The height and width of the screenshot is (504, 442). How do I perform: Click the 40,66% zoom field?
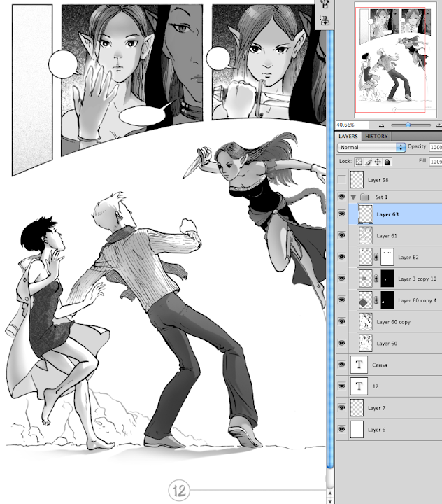pos(352,125)
